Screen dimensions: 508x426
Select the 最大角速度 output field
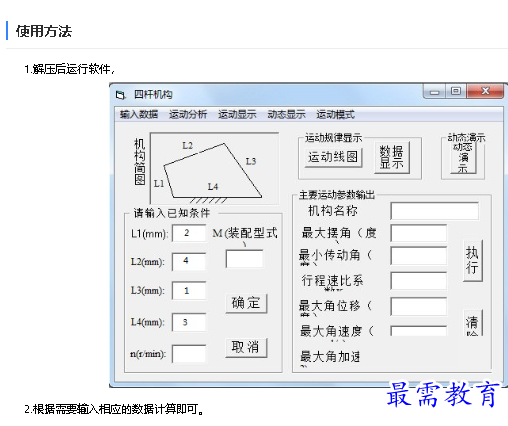419,331
